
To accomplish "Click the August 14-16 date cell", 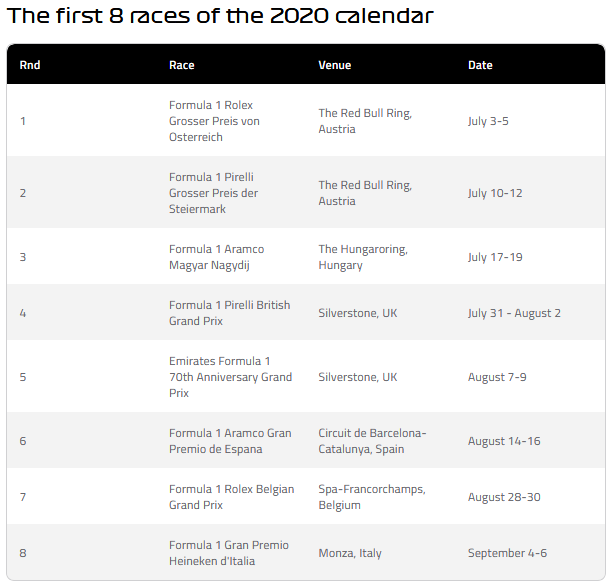I will pyautogui.click(x=504, y=441).
